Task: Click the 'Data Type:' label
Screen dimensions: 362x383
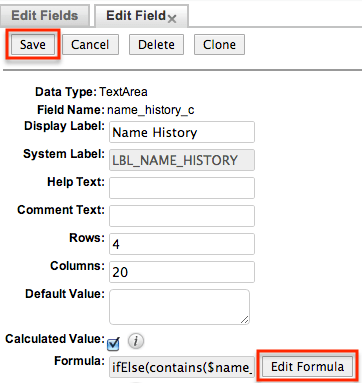Action: click(66, 92)
